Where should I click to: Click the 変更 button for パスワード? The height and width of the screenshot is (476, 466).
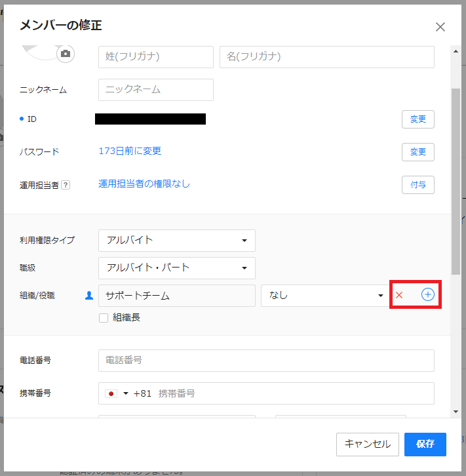[x=417, y=152]
